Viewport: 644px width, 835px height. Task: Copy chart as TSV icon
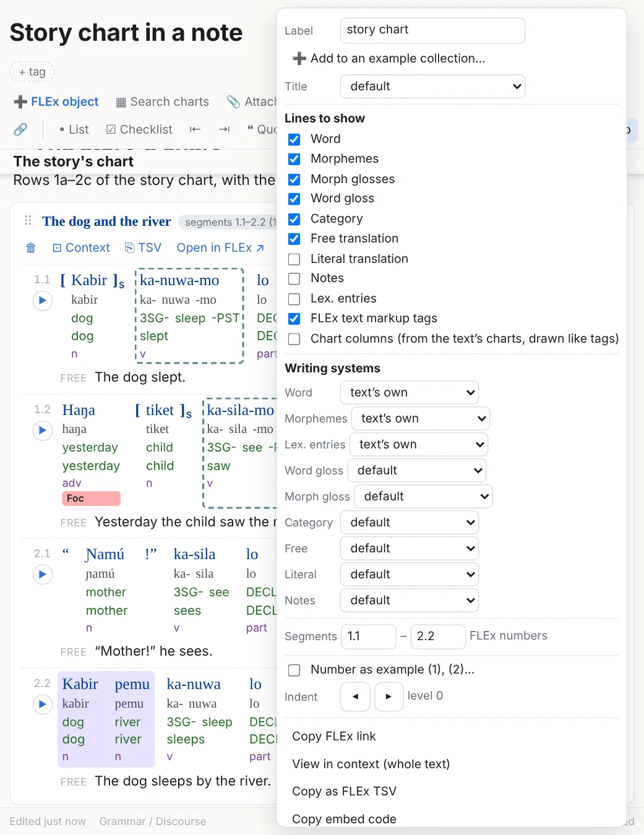129,248
